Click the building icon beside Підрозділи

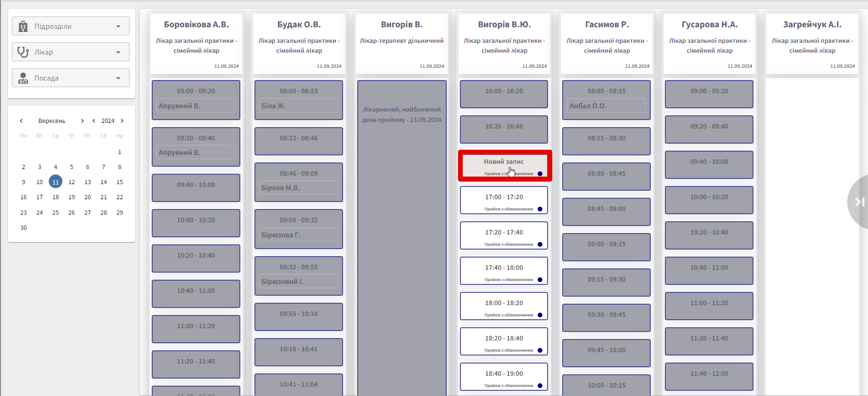click(x=23, y=26)
